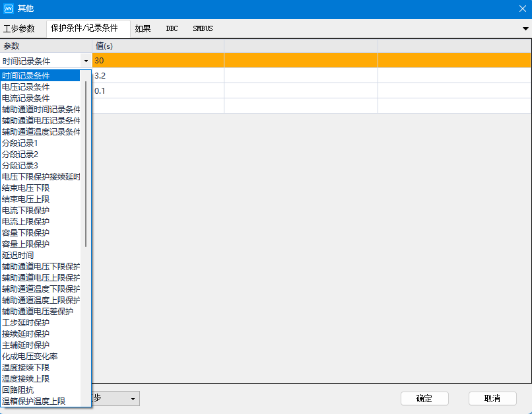532x414 pixels.
Task: Switch to the DBC tab
Action: click(x=172, y=28)
